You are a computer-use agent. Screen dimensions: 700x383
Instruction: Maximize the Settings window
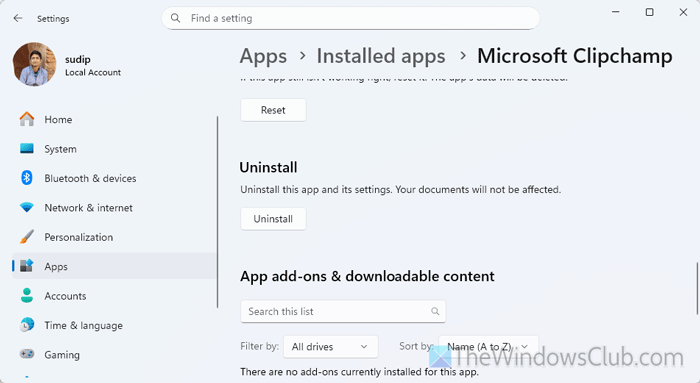(650, 12)
